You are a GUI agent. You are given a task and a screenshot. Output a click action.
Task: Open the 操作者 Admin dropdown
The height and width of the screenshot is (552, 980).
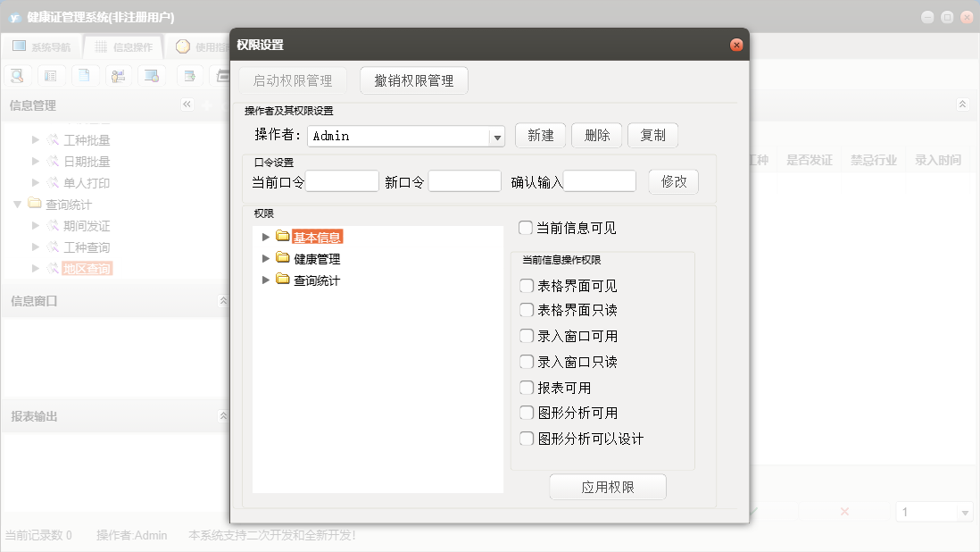tap(497, 137)
